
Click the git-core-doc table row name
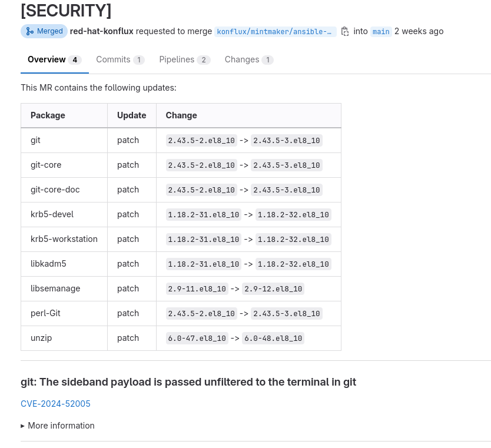pos(55,190)
